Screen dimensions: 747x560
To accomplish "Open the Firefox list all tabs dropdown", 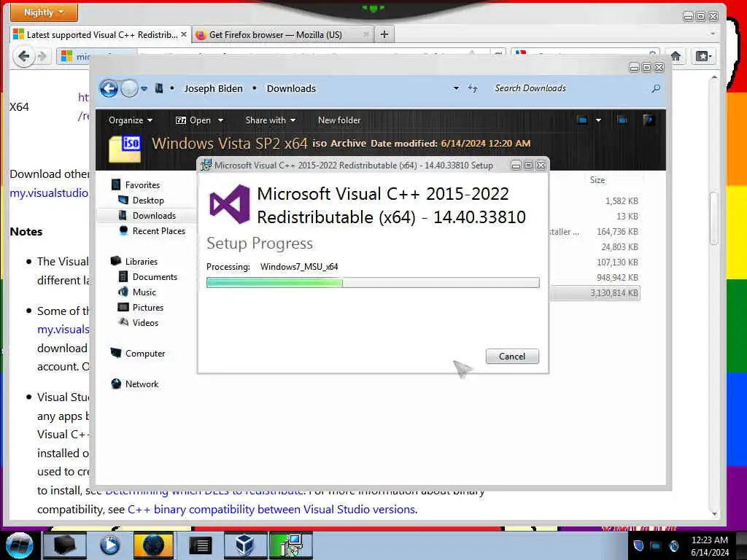I will (x=713, y=34).
